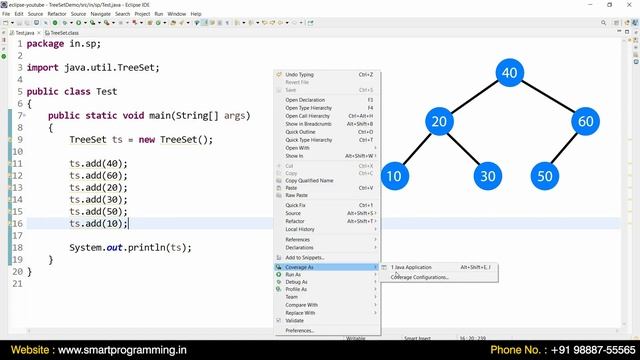
Task: Select Quick Fix entry
Action: (x=327, y=205)
